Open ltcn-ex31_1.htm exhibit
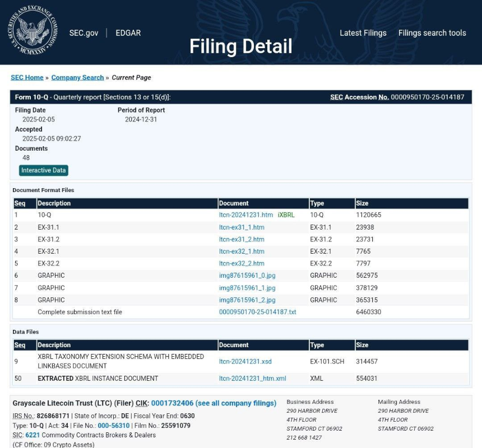 pyautogui.click(x=242, y=227)
